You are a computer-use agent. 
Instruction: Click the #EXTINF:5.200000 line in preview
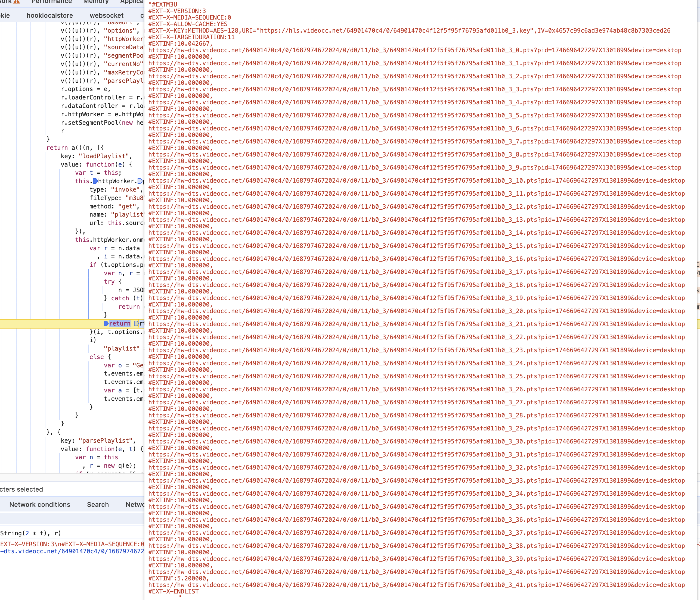(178, 578)
